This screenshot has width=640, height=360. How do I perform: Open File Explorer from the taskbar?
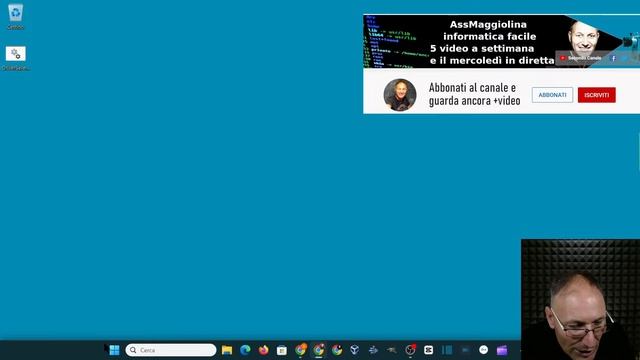[x=227, y=350]
